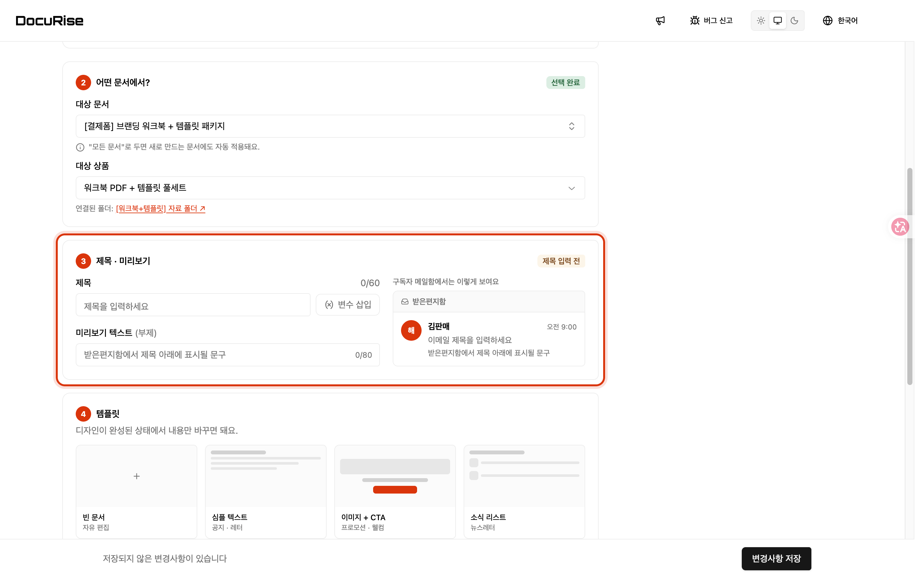Choose the 이미지 + CTA template
924x578 pixels.
[x=395, y=492]
